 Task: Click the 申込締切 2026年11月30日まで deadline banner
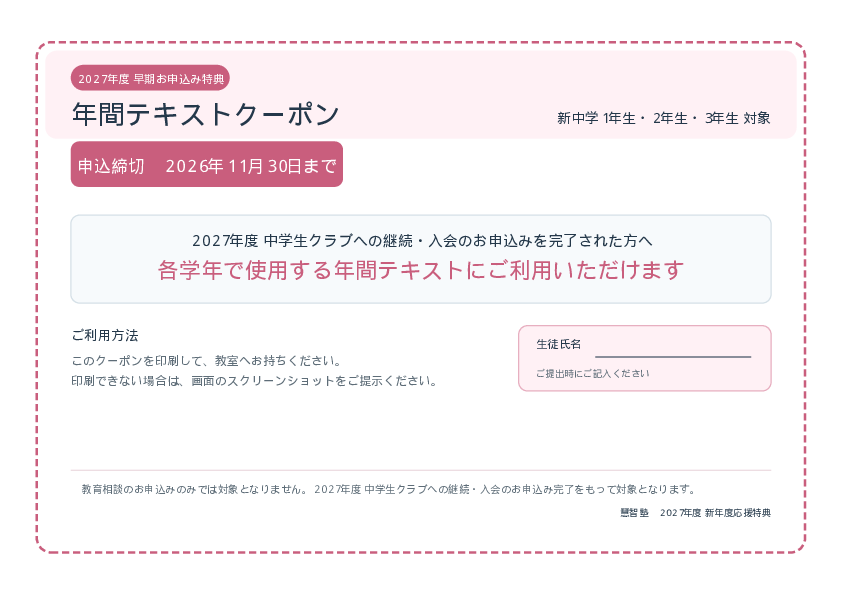(x=207, y=164)
